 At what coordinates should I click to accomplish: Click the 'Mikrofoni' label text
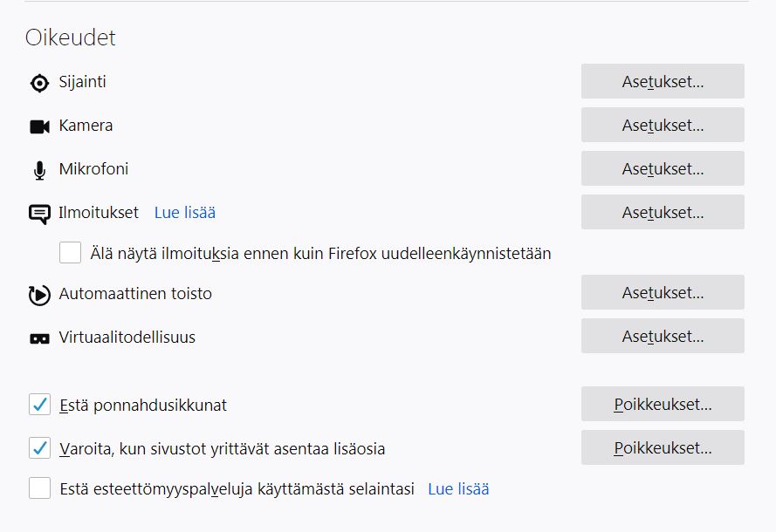coord(94,169)
